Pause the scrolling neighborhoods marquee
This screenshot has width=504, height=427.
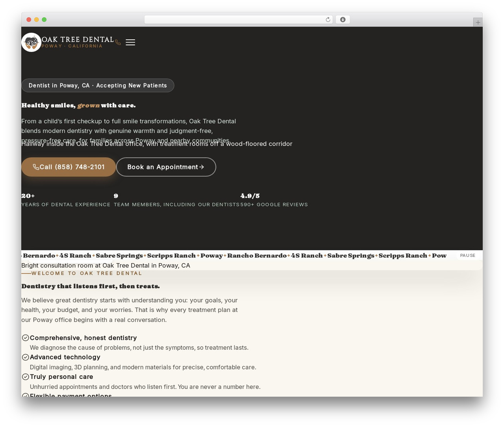pyautogui.click(x=468, y=255)
